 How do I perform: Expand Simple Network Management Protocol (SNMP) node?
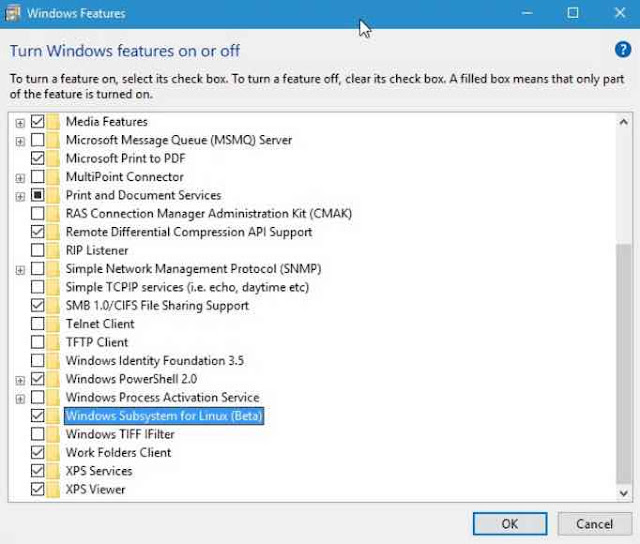tap(20, 270)
